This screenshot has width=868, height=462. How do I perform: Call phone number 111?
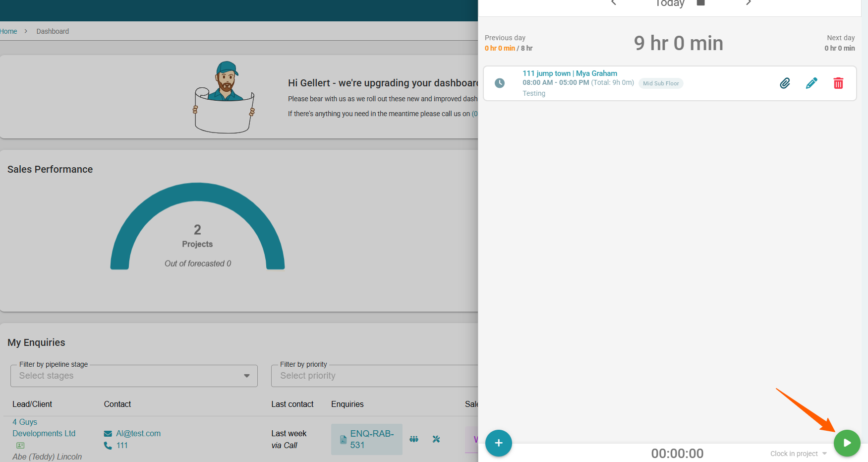coord(122,446)
